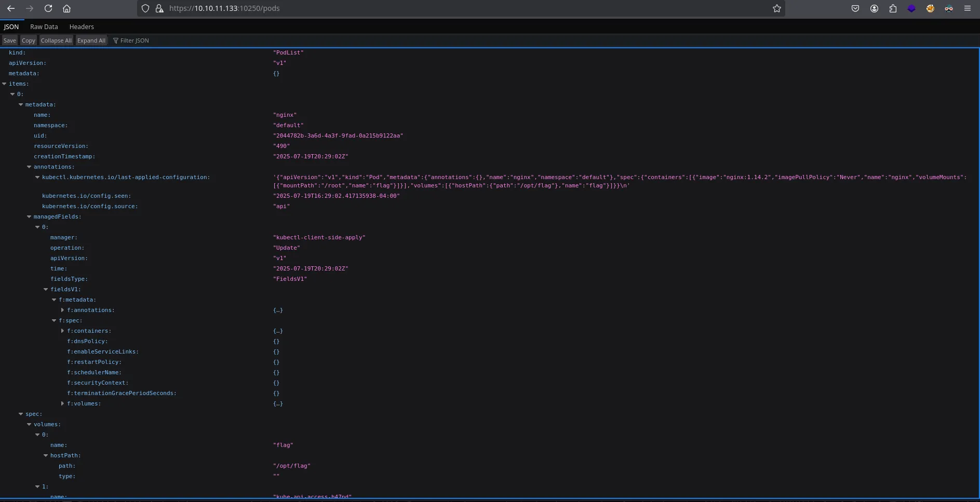Save the JSON document
Image resolution: width=980 pixels, height=502 pixels.
tap(10, 40)
